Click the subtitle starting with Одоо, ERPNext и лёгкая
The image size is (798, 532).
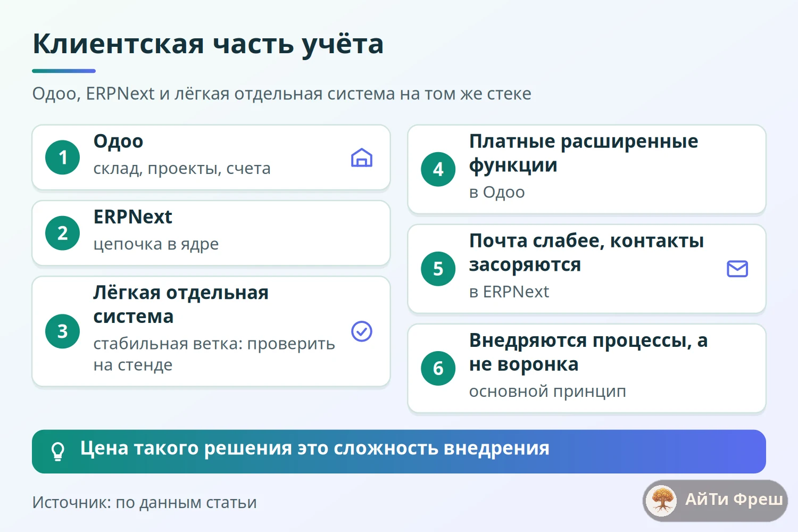pyautogui.click(x=282, y=94)
